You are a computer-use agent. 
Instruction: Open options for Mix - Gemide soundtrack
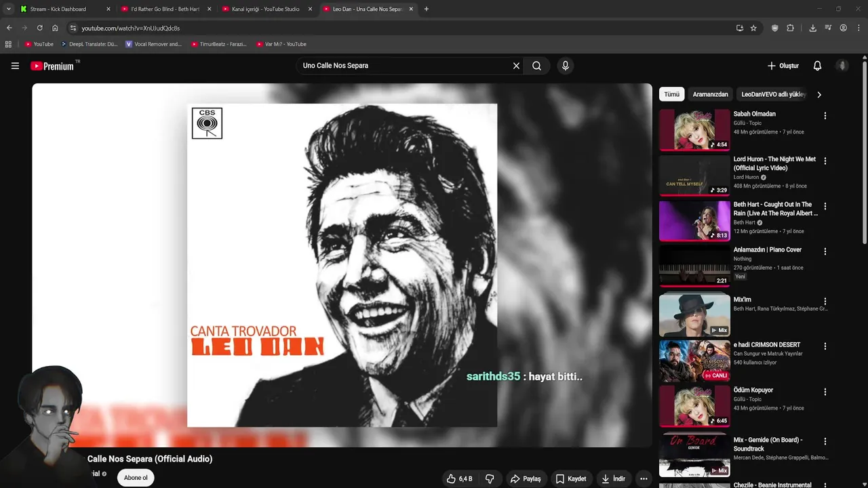tap(825, 441)
